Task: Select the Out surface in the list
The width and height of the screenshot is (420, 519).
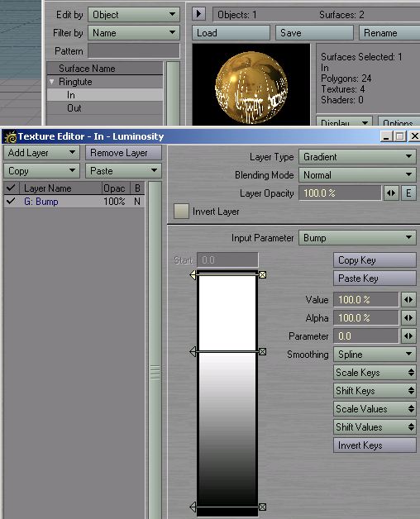Action: coord(74,108)
